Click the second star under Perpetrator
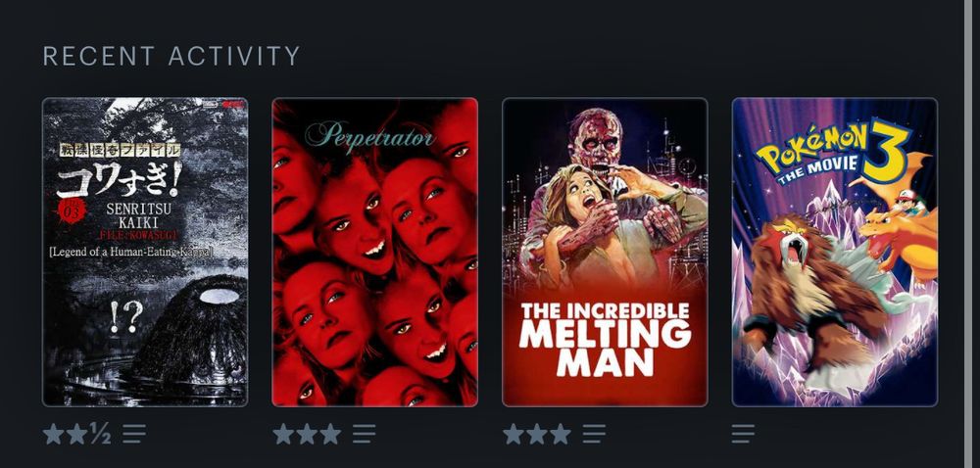Screen dimensions: 980x468 tap(307, 434)
